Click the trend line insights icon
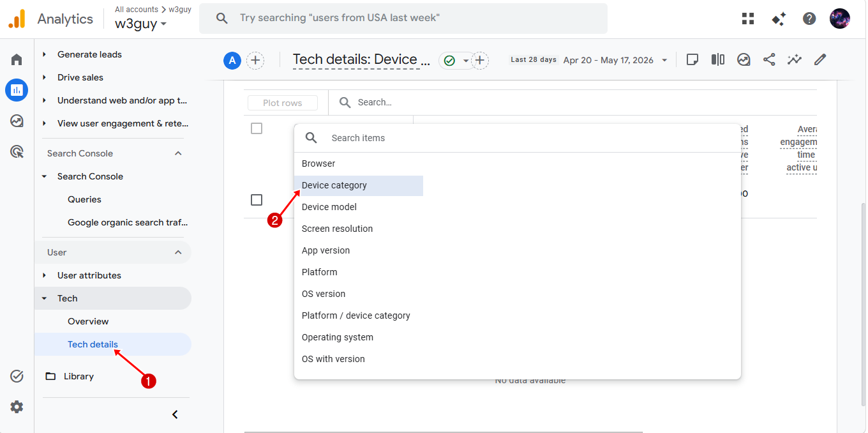 coord(795,59)
